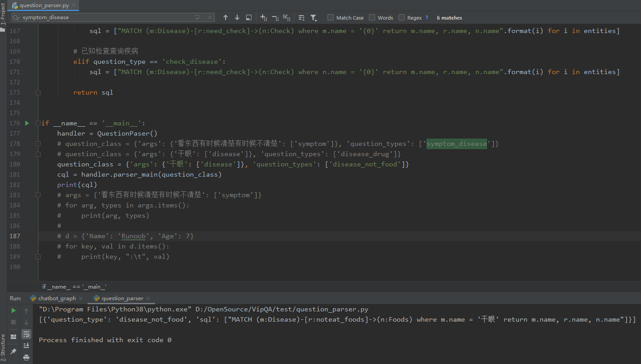Image resolution: width=641 pixels, height=364 pixels.
Task: Restore layout icon in Run panel
Action: pos(13,336)
